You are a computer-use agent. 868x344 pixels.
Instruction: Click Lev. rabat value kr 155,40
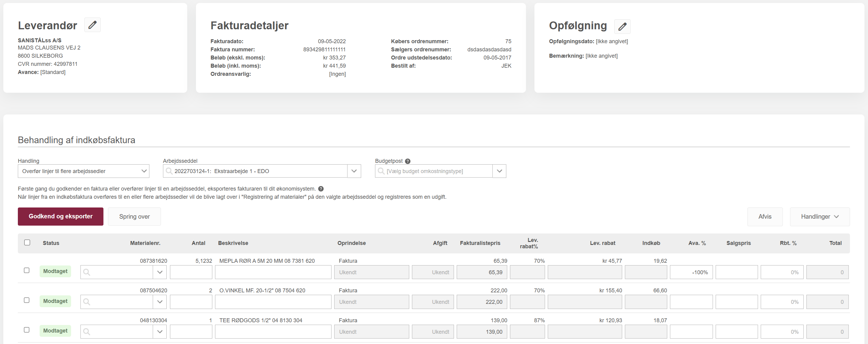pos(611,291)
